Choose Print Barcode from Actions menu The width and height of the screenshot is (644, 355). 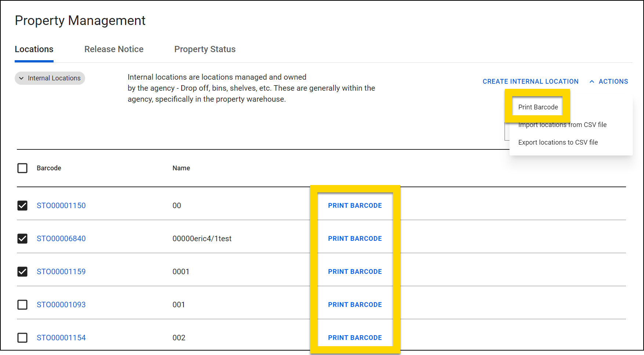click(538, 107)
